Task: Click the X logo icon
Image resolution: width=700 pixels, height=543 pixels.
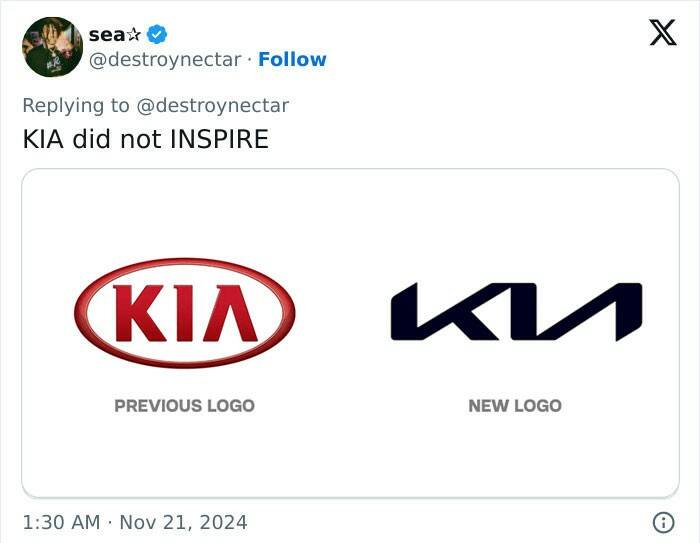Action: point(662,33)
